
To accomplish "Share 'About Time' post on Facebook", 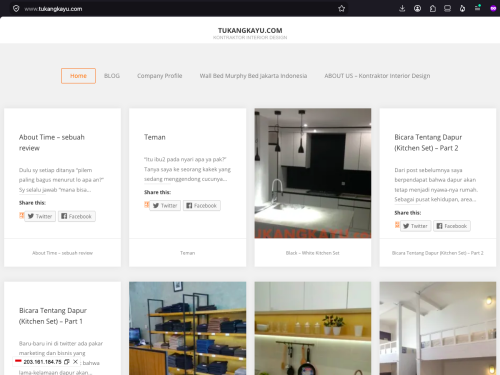I will click(x=77, y=216).
